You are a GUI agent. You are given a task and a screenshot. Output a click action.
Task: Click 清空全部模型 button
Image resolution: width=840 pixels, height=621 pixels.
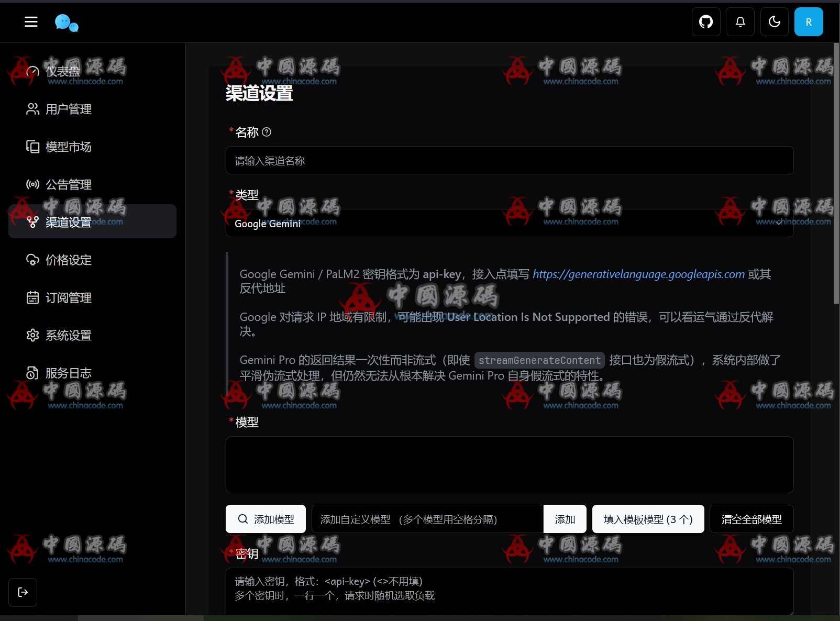[x=751, y=519]
